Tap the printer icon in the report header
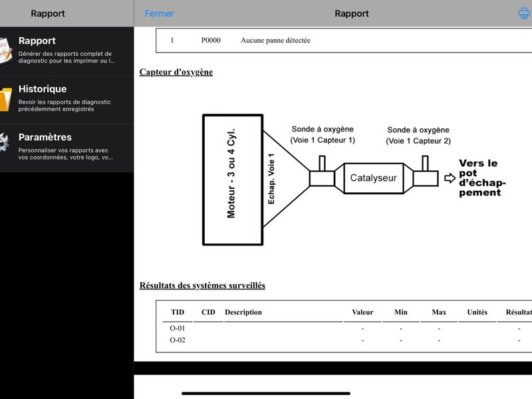This screenshot has width=532, height=399. tap(525, 13)
